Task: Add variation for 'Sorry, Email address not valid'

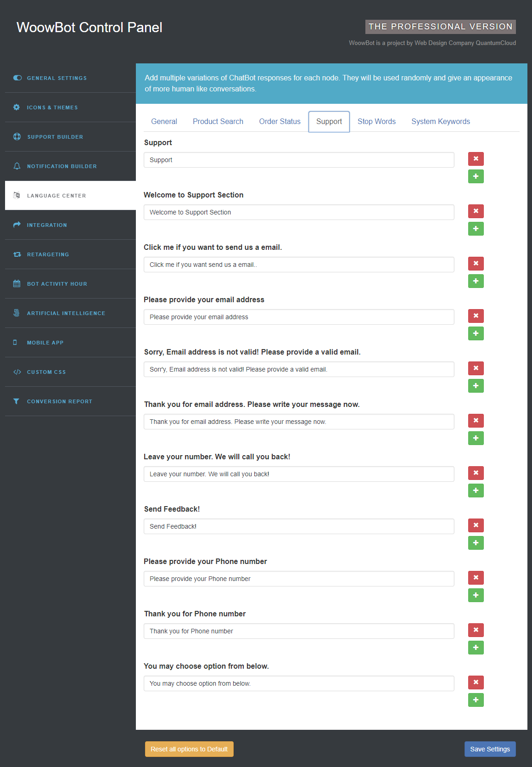Action: tap(476, 385)
